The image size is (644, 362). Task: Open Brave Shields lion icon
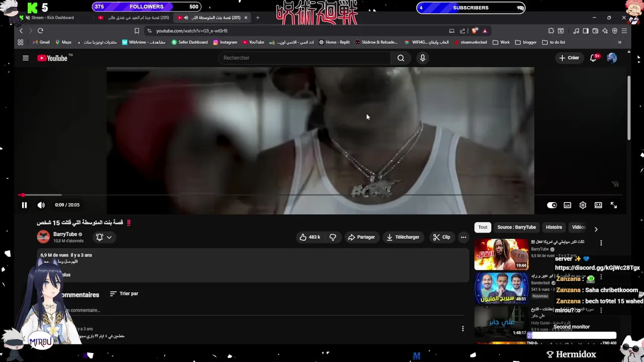[474, 31]
